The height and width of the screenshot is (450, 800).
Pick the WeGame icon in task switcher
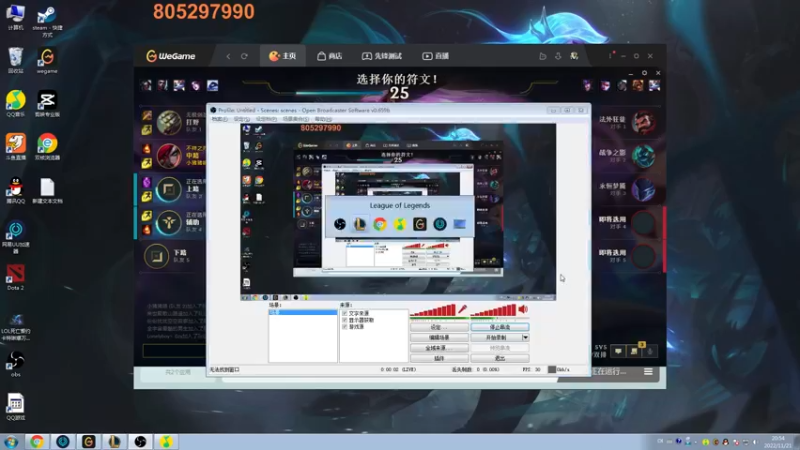coord(419,224)
